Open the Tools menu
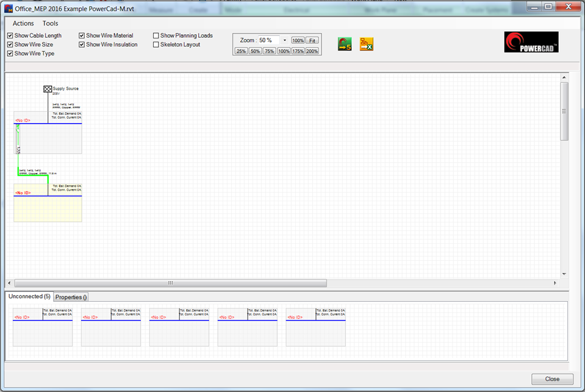The height and width of the screenshot is (392, 585). point(50,23)
